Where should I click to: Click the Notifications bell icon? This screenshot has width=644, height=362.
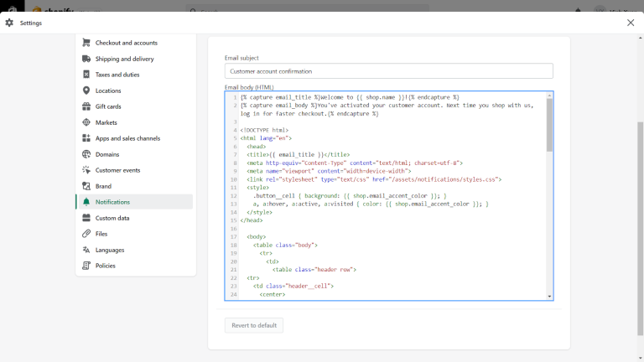coord(86,202)
